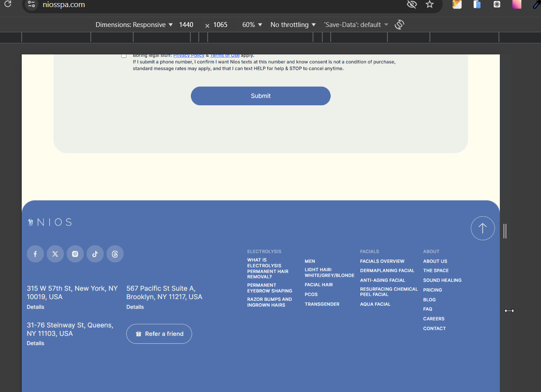Open Razor Bumps and Ingrown Hairs link
Screen dimensions: 541x392
point(270,302)
